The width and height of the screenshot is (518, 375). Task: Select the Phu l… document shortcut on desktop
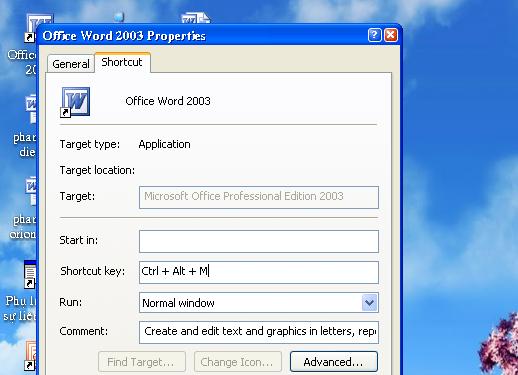tap(30, 276)
